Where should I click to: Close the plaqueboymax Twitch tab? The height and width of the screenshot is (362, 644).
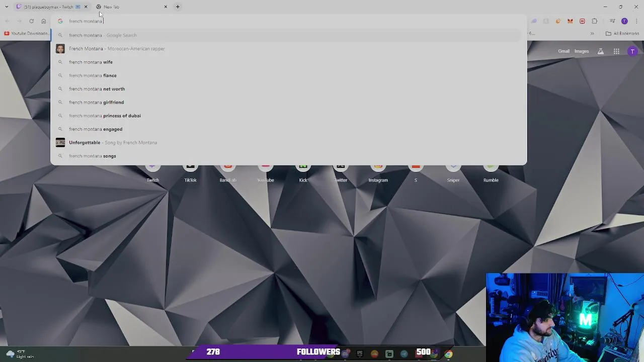coord(86,7)
